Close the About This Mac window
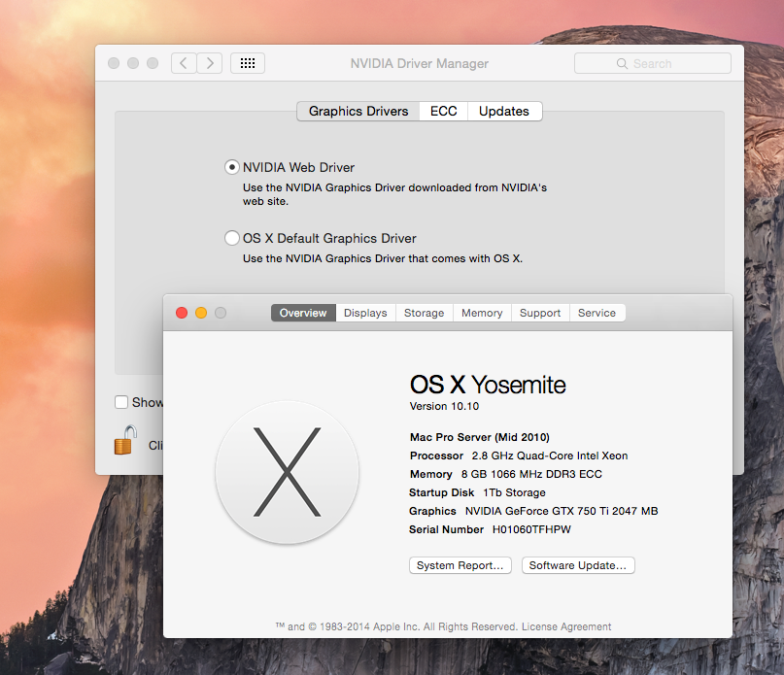This screenshot has width=784, height=675. (182, 313)
